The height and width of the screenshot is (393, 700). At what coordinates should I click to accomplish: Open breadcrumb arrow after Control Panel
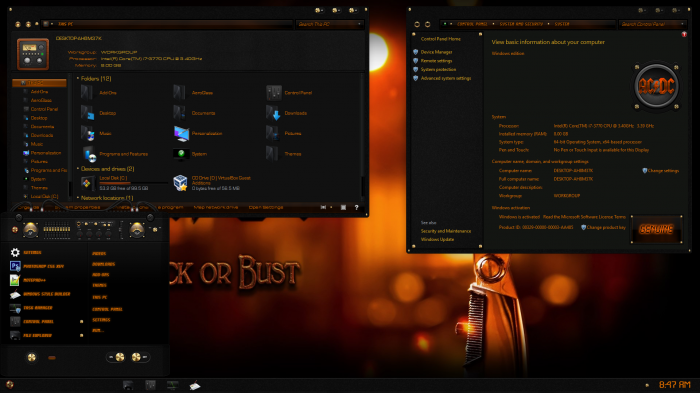[493, 24]
